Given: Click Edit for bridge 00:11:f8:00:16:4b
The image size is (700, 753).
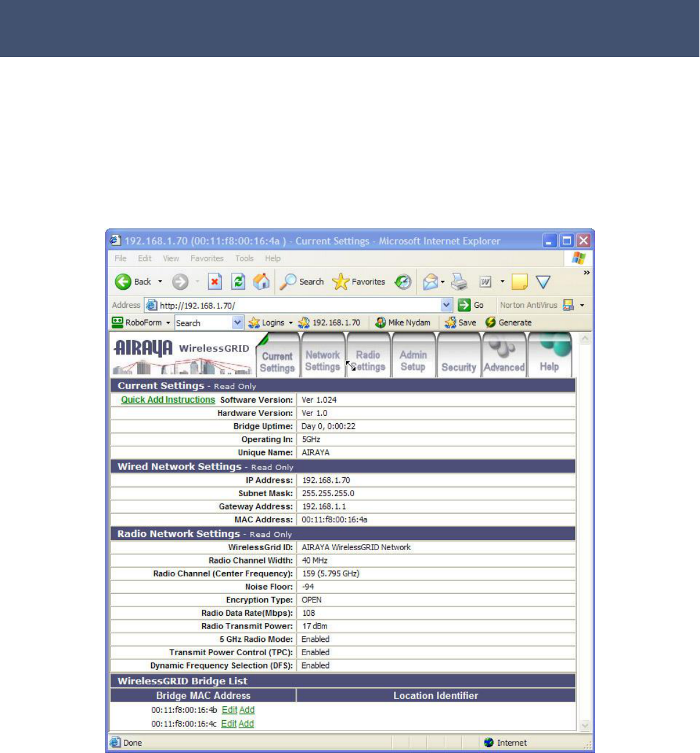Looking at the screenshot, I should point(229,710).
